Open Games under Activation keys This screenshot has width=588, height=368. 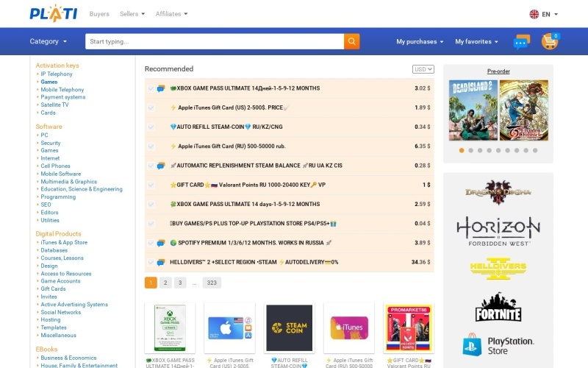[49, 82]
